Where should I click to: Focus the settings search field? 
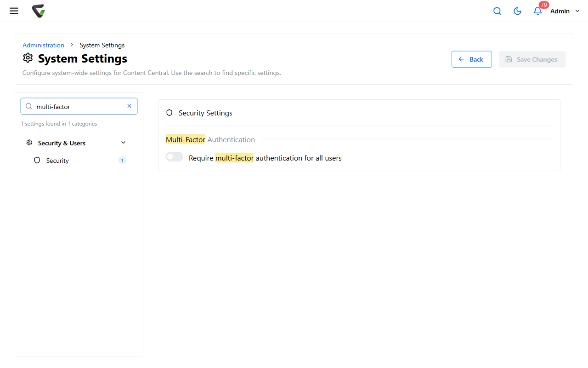pyautogui.click(x=79, y=106)
